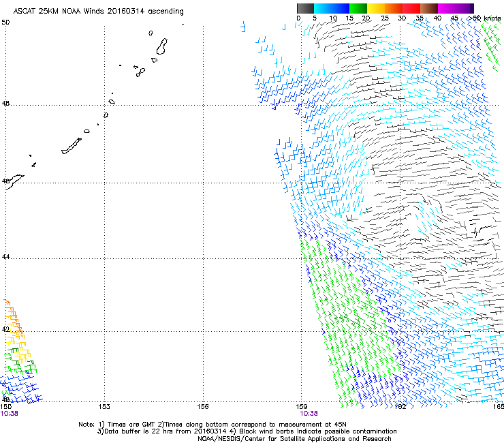This screenshot has height=443, width=504.
Task: Click the purple '10:38' time under longitude 150
Action: coord(10,414)
